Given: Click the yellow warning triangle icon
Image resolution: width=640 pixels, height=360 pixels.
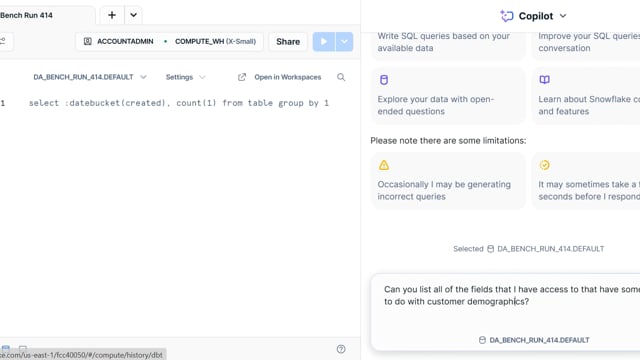Looking at the screenshot, I should click(x=384, y=165).
